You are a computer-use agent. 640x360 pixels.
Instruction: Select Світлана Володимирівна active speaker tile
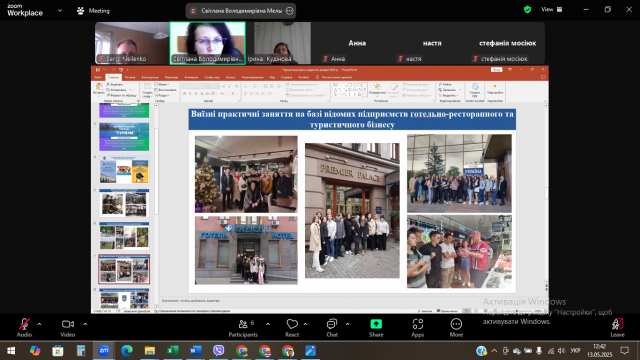[x=207, y=43]
